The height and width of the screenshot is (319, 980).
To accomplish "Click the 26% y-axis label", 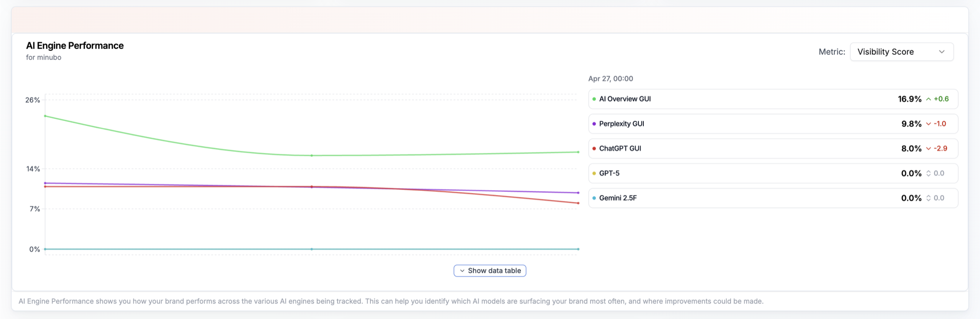I will point(33,100).
